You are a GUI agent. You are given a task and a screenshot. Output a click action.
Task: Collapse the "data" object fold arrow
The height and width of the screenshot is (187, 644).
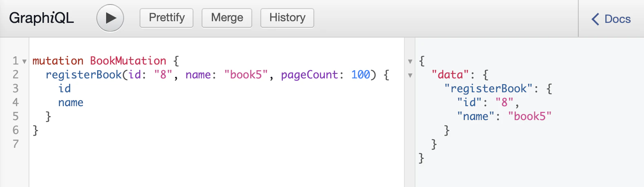coord(410,76)
